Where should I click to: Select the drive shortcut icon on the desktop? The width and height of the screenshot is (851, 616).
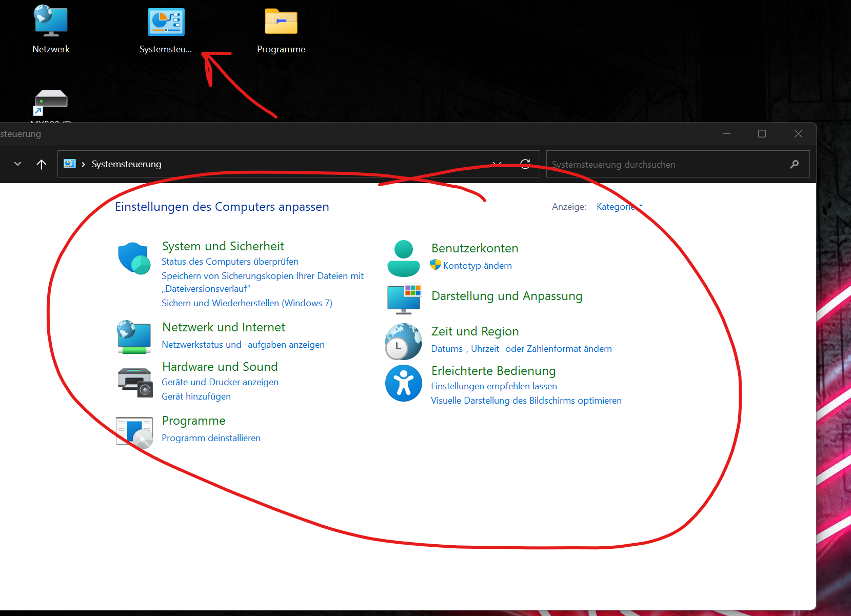coord(51,102)
